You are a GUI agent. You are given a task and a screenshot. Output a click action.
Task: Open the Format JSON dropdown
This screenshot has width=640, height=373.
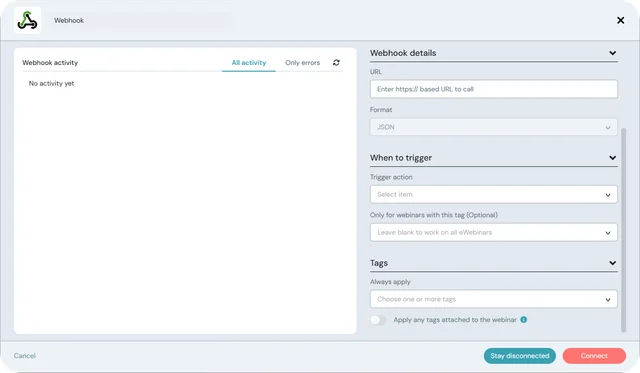tap(493, 127)
